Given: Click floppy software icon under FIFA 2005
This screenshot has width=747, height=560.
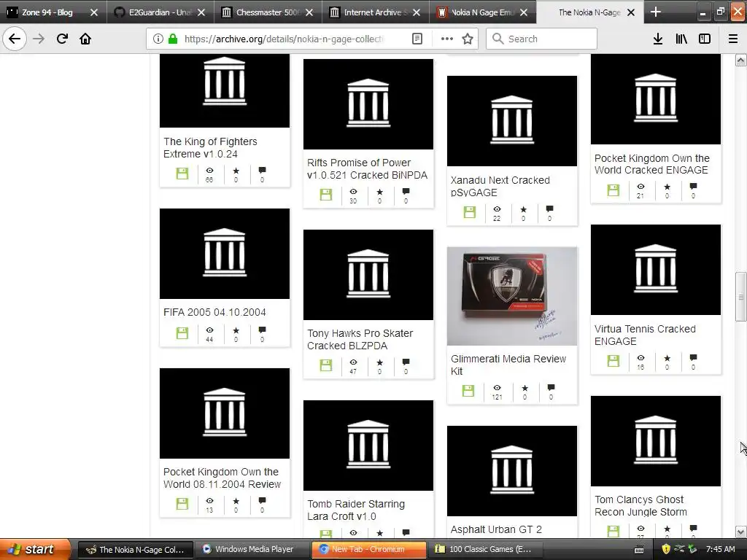Looking at the screenshot, I should pyautogui.click(x=182, y=332).
